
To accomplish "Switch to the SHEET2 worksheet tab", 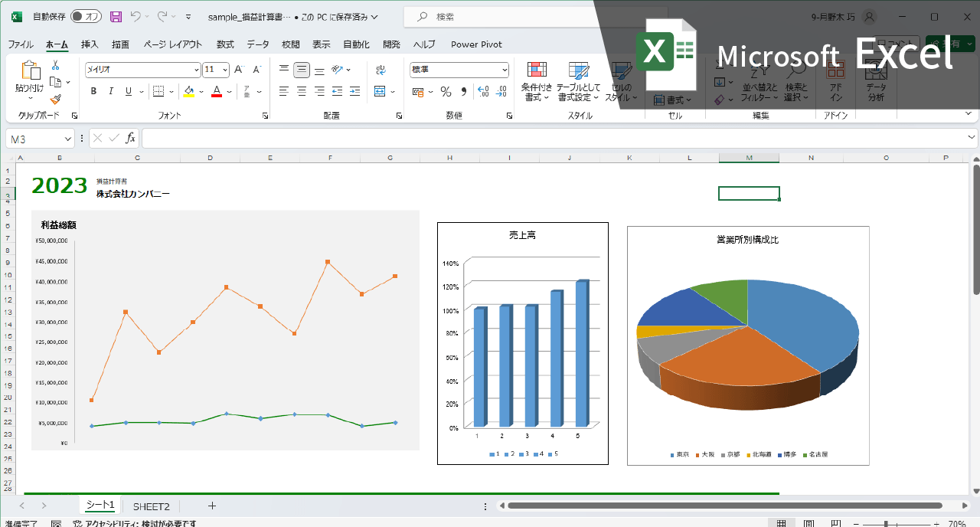I will tap(151, 506).
